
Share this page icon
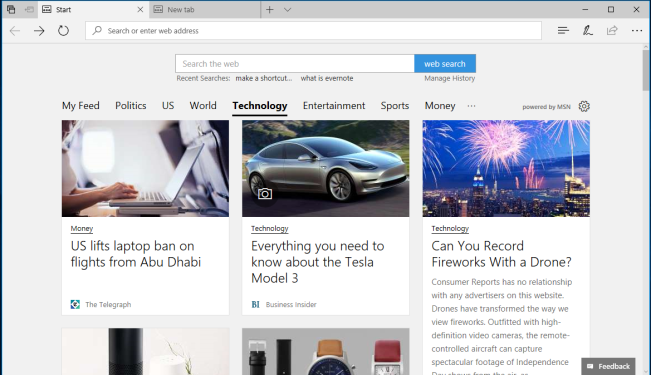(612, 30)
